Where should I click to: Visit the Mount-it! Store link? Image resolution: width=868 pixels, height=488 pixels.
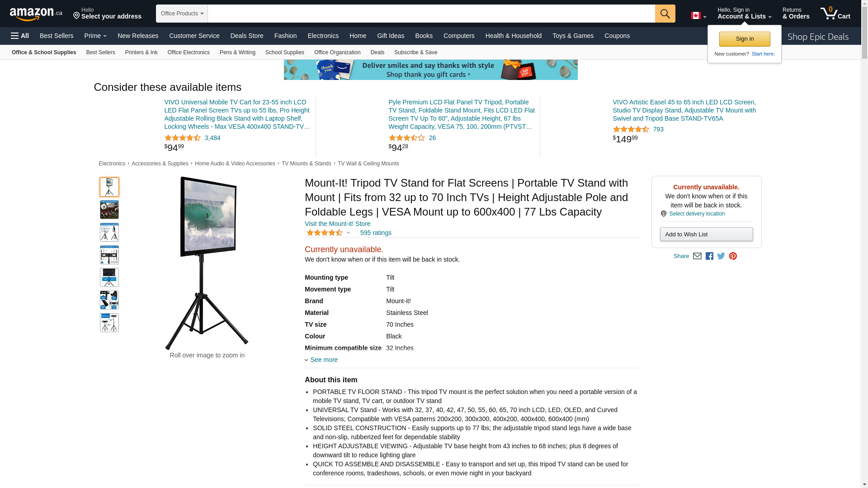[x=337, y=224]
